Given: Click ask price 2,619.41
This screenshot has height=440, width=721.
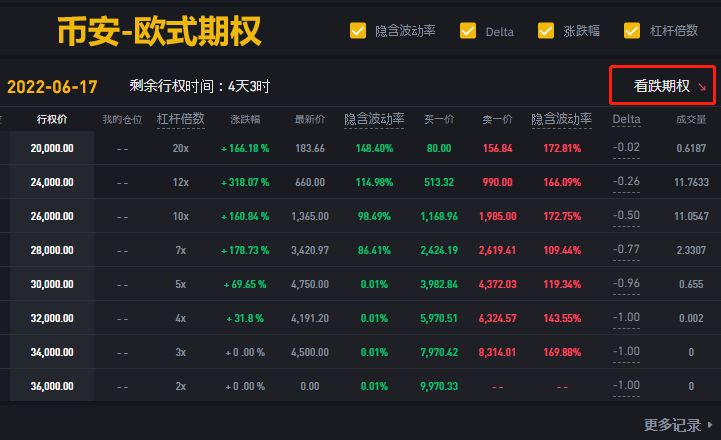Looking at the screenshot, I should 498,250.
